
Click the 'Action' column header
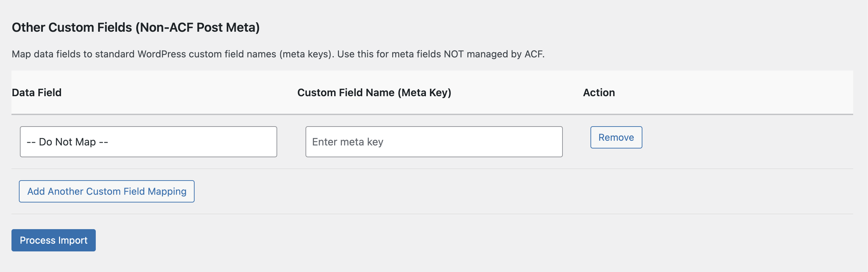point(599,92)
